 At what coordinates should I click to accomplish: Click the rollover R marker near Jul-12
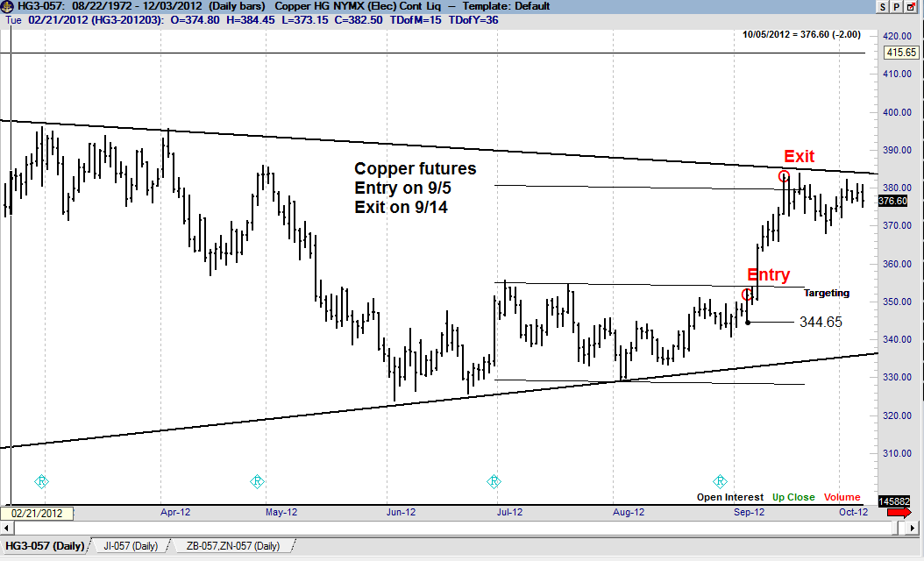point(494,481)
